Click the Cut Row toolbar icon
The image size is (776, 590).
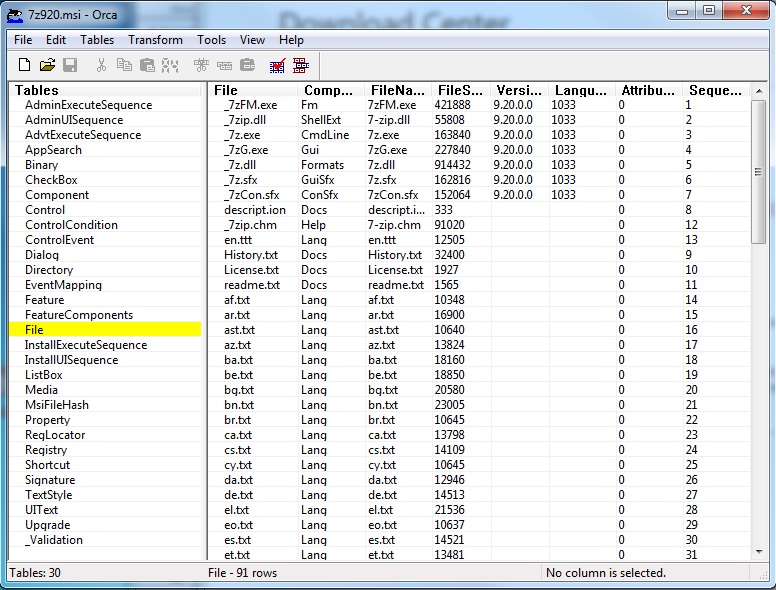pyautogui.click(x=170, y=65)
